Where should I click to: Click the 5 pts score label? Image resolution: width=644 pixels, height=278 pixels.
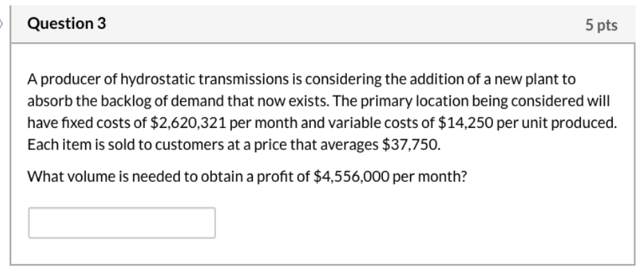point(601,25)
